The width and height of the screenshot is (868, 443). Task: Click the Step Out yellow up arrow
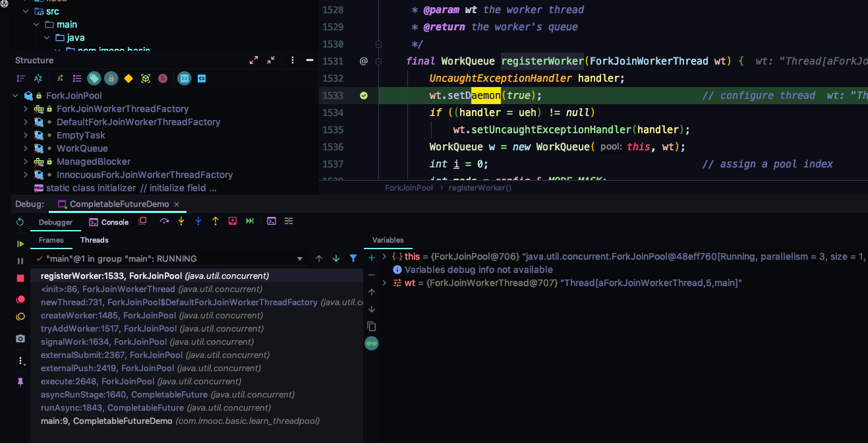(216, 221)
